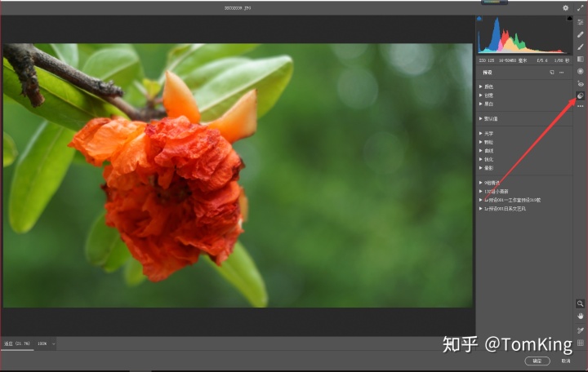Viewport: 588px width, 372px height.
Task: Open the Presets panel icon
Action: (581, 96)
